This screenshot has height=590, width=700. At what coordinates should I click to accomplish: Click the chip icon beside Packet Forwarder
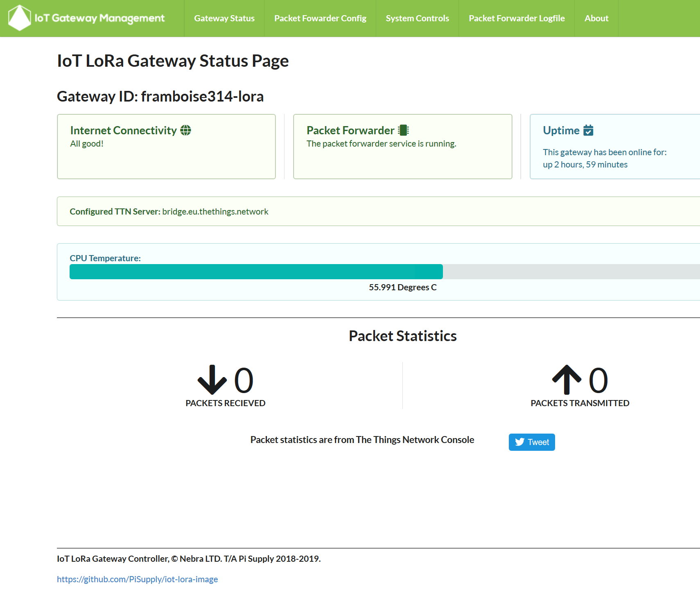pyautogui.click(x=404, y=130)
